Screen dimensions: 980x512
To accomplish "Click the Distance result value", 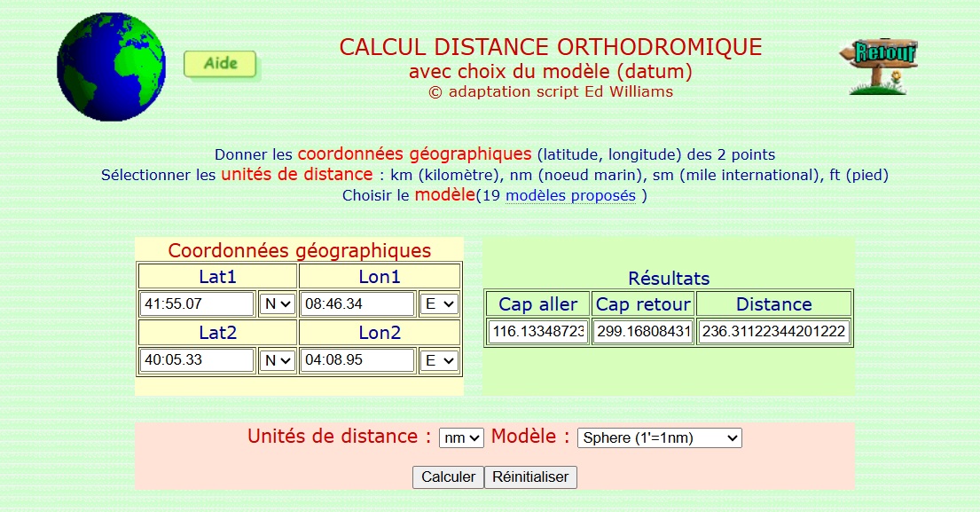I will point(773,331).
